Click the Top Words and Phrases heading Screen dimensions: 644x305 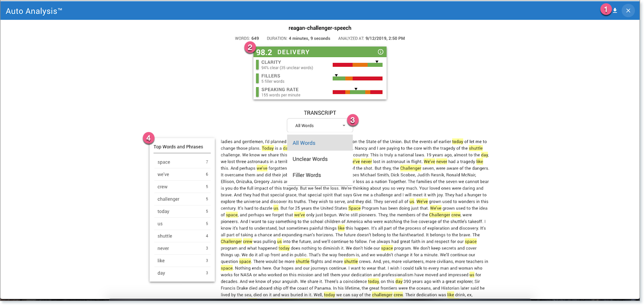point(178,147)
